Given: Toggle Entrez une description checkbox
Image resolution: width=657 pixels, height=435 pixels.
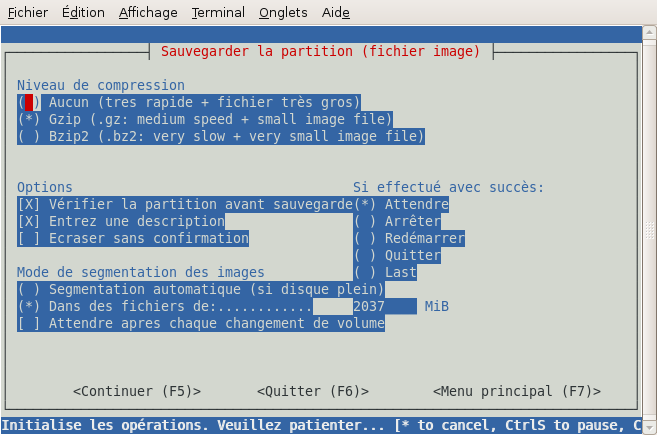Looking at the screenshot, I should coord(121,221).
